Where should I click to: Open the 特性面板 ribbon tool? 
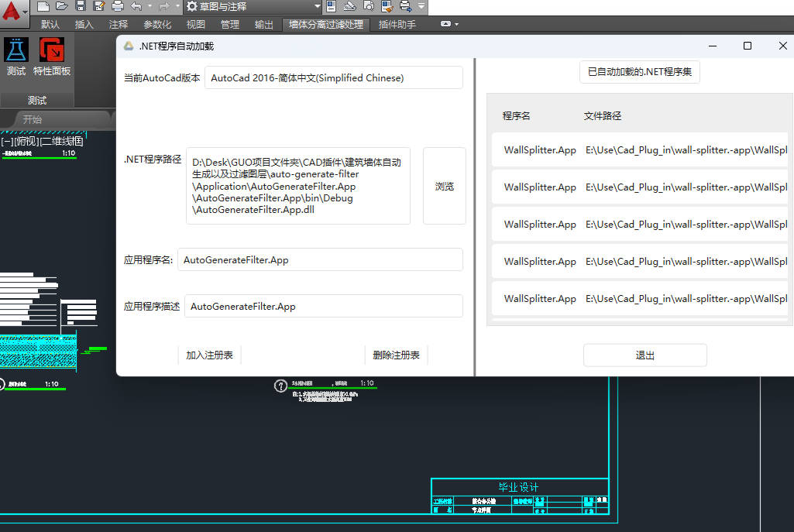(x=52, y=51)
